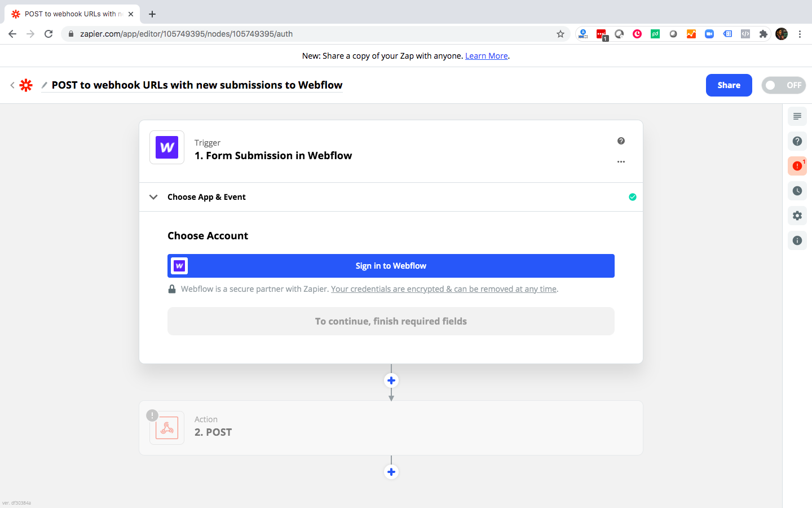812x508 pixels.
Task: Open the help icon in right sidebar
Action: click(797, 141)
